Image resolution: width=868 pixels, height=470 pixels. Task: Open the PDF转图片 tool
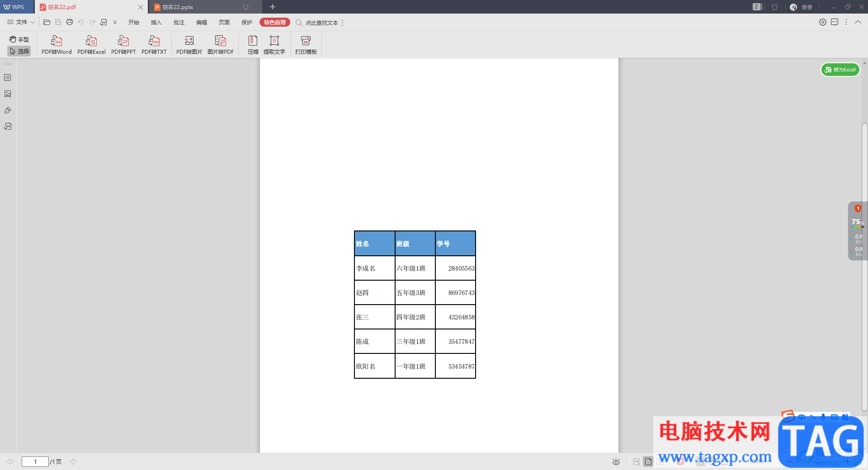pos(189,45)
